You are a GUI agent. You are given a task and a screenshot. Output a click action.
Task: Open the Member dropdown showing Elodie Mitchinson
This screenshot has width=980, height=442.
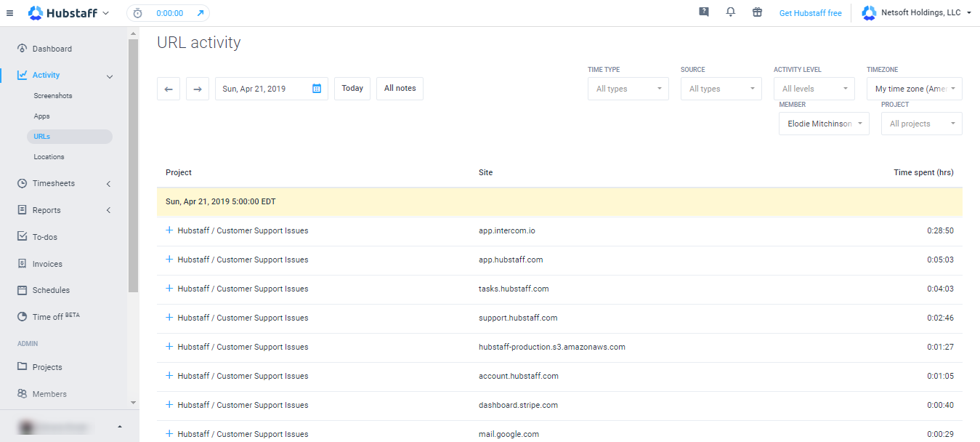click(824, 124)
